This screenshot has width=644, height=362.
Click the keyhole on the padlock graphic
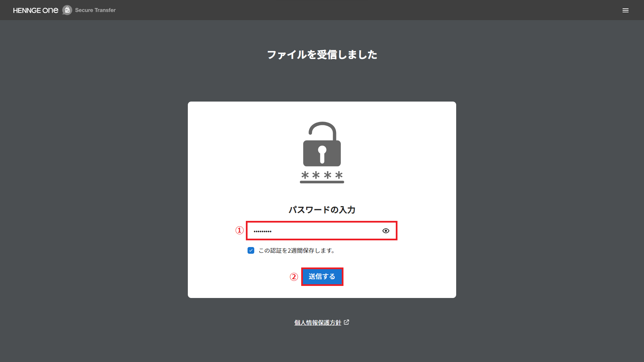click(x=322, y=155)
